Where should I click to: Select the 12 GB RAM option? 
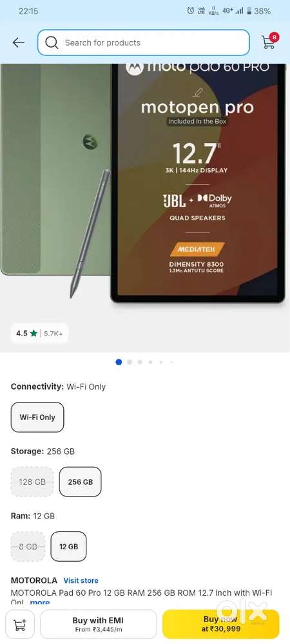click(x=68, y=546)
